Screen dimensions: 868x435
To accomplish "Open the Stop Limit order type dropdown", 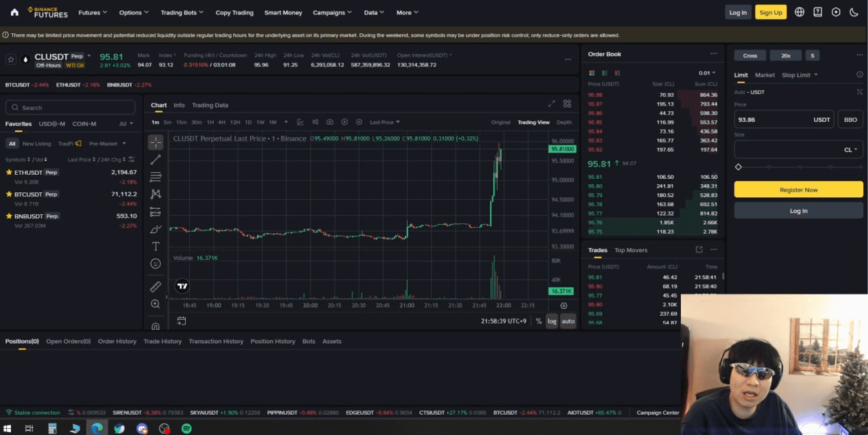I will [x=800, y=75].
